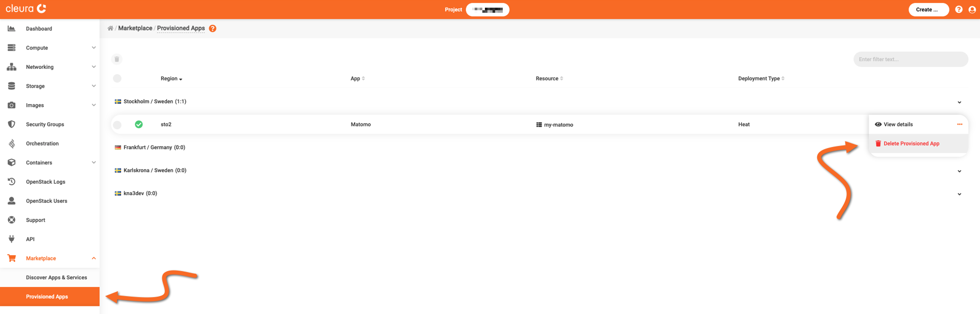Open the three-dot actions menu for sto2

[959, 125]
